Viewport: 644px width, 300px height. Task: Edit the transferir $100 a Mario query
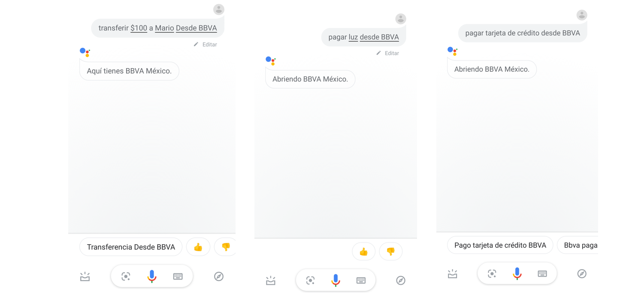[206, 45]
